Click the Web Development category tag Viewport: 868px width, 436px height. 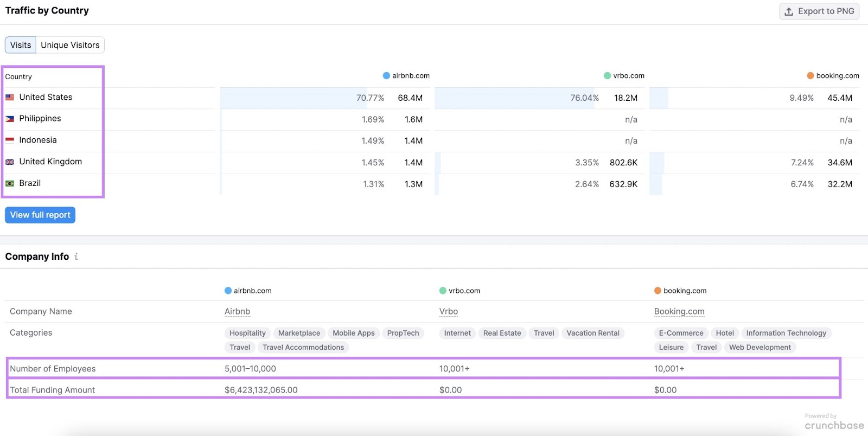[760, 348]
